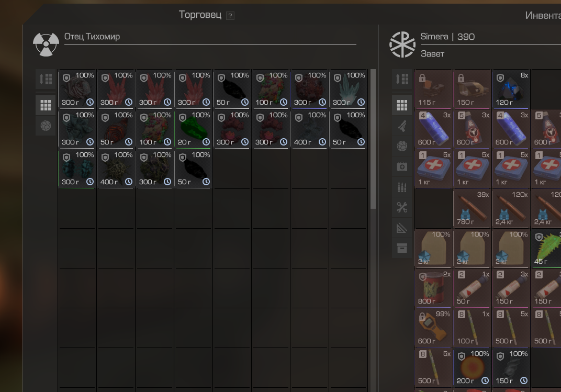Viewport: 561px width, 392px height.
Task: Click the shield icon on the 8x blue artifact
Action: click(x=500, y=78)
